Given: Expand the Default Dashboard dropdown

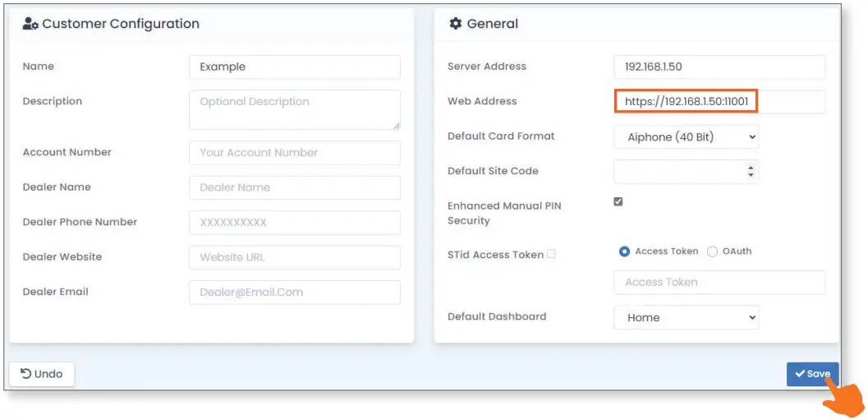Looking at the screenshot, I should (686, 317).
